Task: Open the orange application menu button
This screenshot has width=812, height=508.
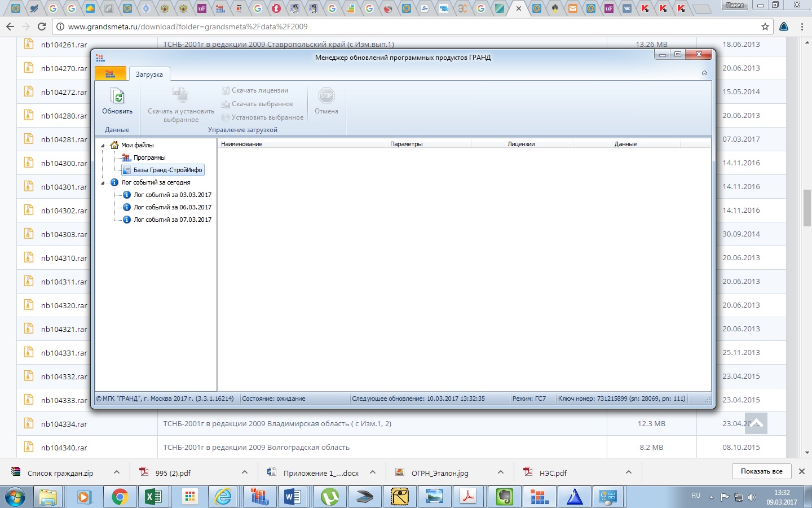Action: [111, 73]
